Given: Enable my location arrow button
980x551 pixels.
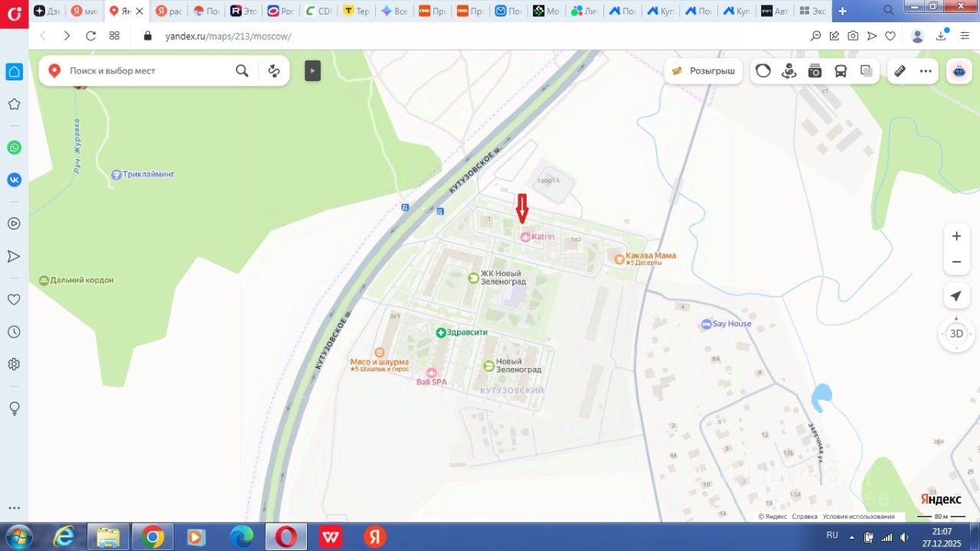Looking at the screenshot, I should (956, 296).
